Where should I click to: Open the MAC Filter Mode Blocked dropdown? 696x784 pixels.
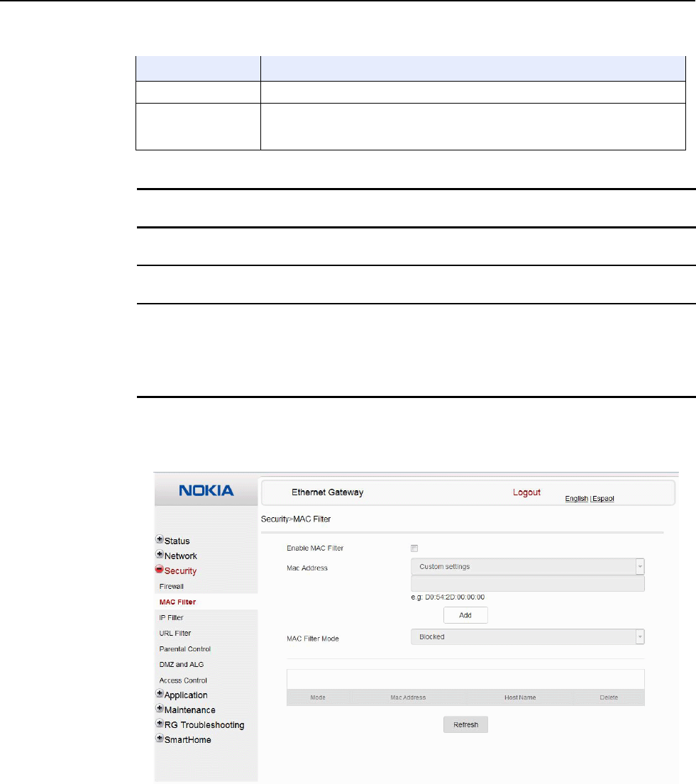click(528, 636)
